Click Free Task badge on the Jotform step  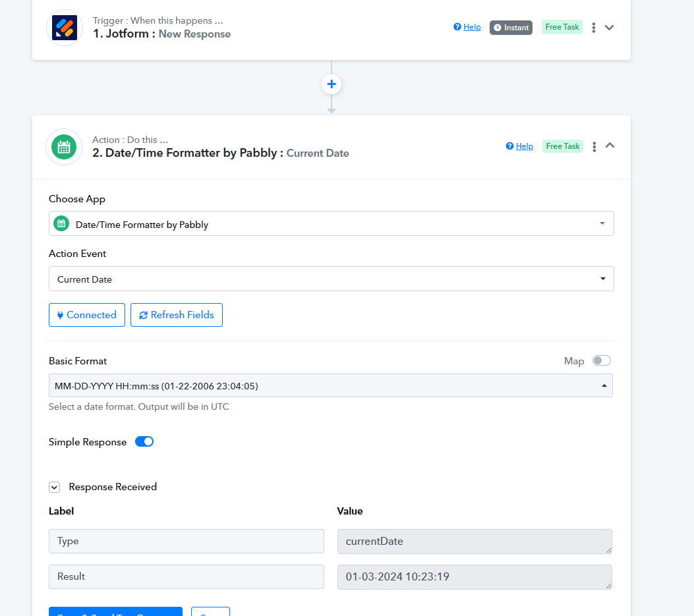(x=562, y=27)
